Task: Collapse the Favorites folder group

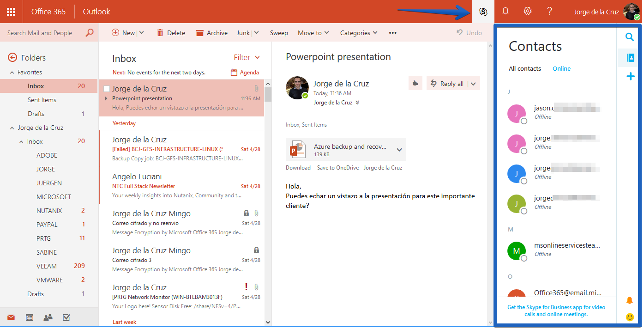Action: (x=12, y=73)
